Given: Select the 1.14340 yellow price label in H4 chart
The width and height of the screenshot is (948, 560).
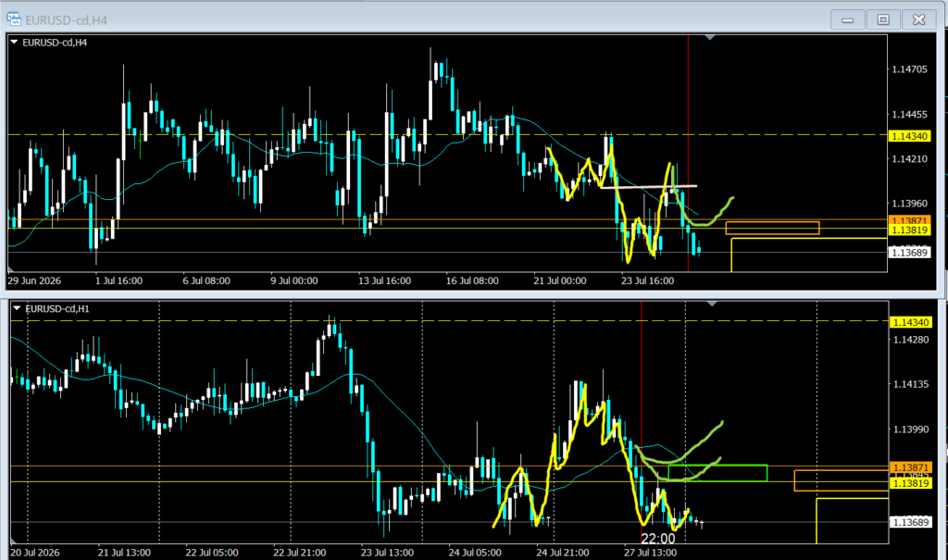Looking at the screenshot, I should click(910, 136).
